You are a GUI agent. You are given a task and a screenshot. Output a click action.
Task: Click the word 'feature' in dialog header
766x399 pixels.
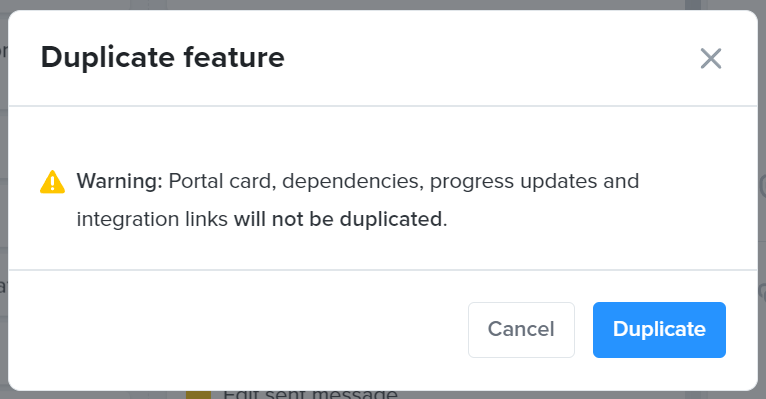point(234,58)
